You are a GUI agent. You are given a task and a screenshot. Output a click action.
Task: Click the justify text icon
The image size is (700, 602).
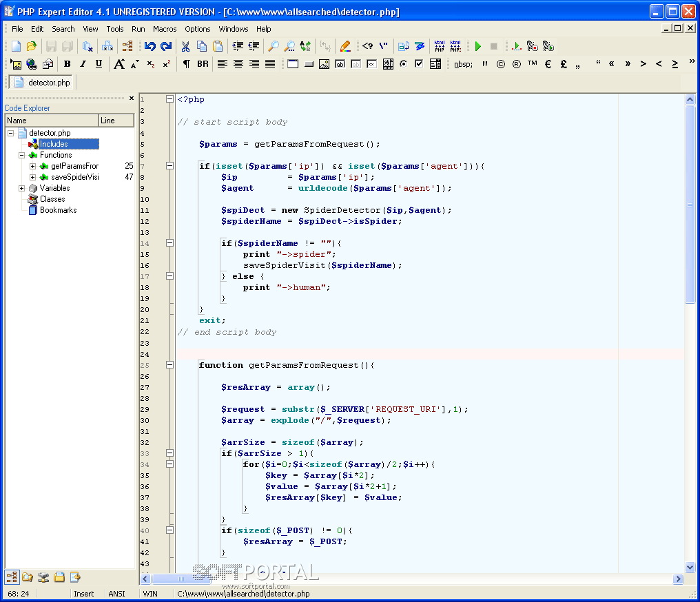click(270, 64)
